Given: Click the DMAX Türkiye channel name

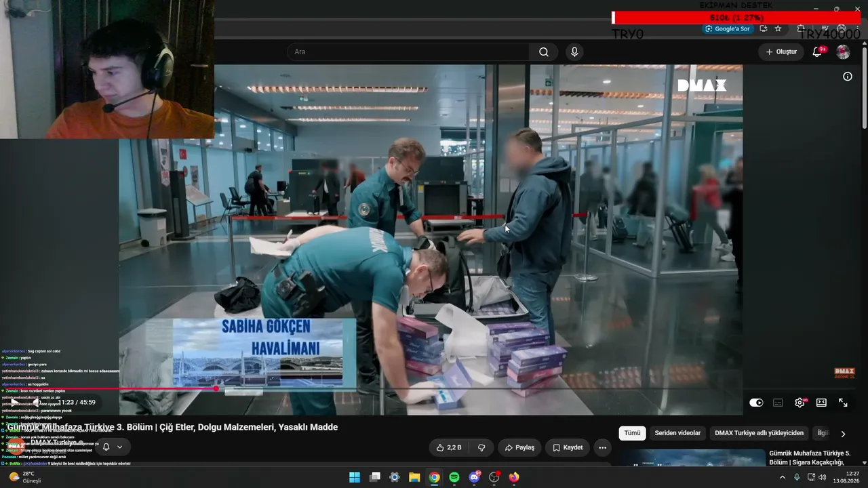Looking at the screenshot, I should coord(55,443).
